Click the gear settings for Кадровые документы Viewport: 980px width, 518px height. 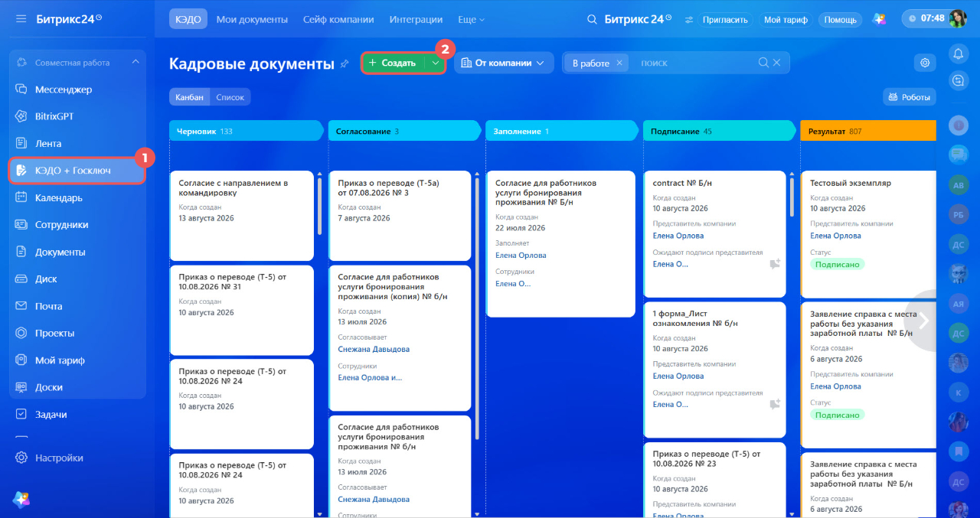(925, 63)
